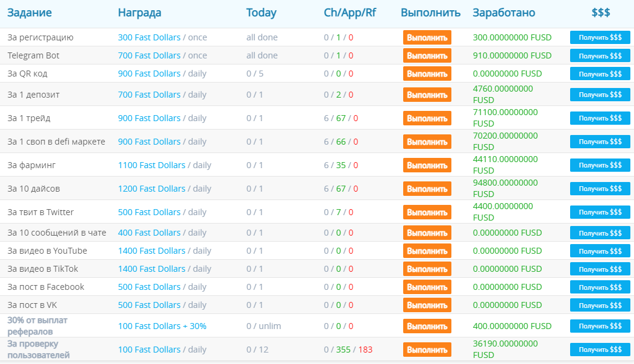Select the 0 / 355 / 183 counter
The image size is (634, 364).
(348, 350)
